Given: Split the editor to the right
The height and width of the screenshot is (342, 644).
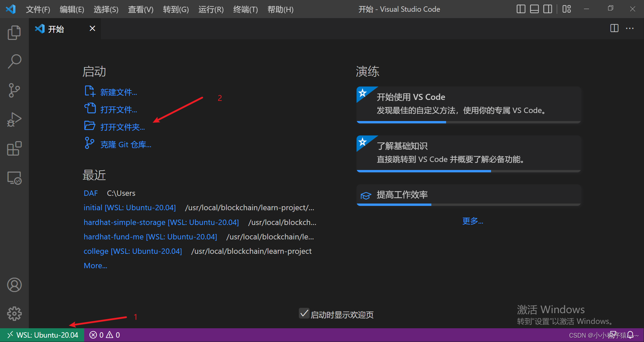Looking at the screenshot, I should tap(614, 28).
